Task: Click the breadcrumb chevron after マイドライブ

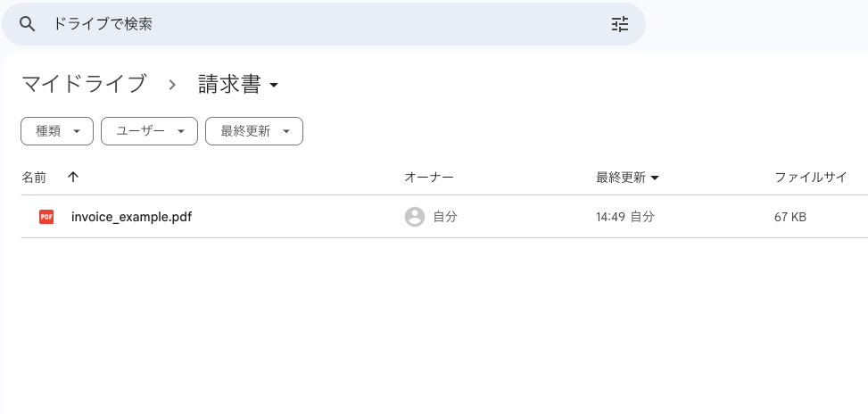Action: 172,85
